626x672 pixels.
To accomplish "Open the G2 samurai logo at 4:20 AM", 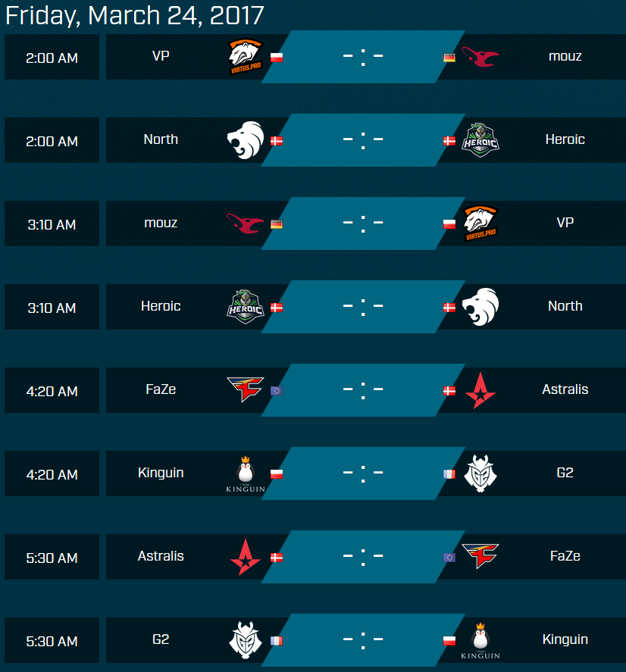I will pyautogui.click(x=480, y=474).
